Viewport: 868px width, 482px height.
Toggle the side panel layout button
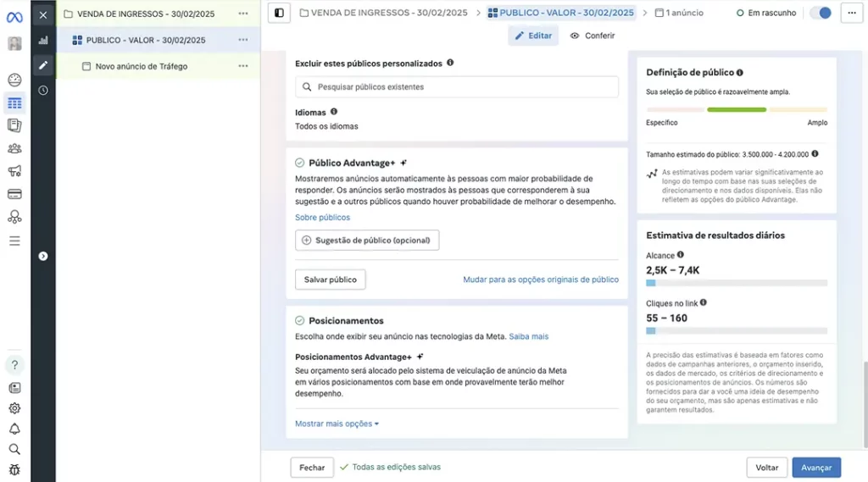click(x=279, y=13)
